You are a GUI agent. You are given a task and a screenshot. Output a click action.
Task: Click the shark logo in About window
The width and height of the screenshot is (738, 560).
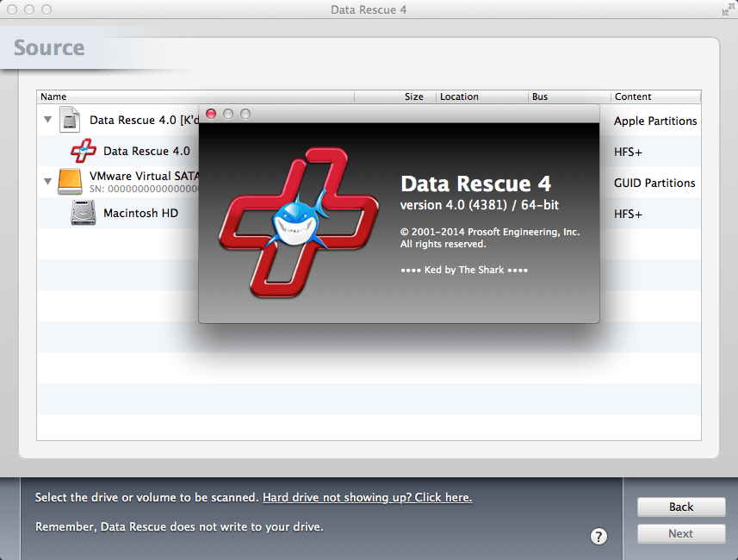click(299, 223)
